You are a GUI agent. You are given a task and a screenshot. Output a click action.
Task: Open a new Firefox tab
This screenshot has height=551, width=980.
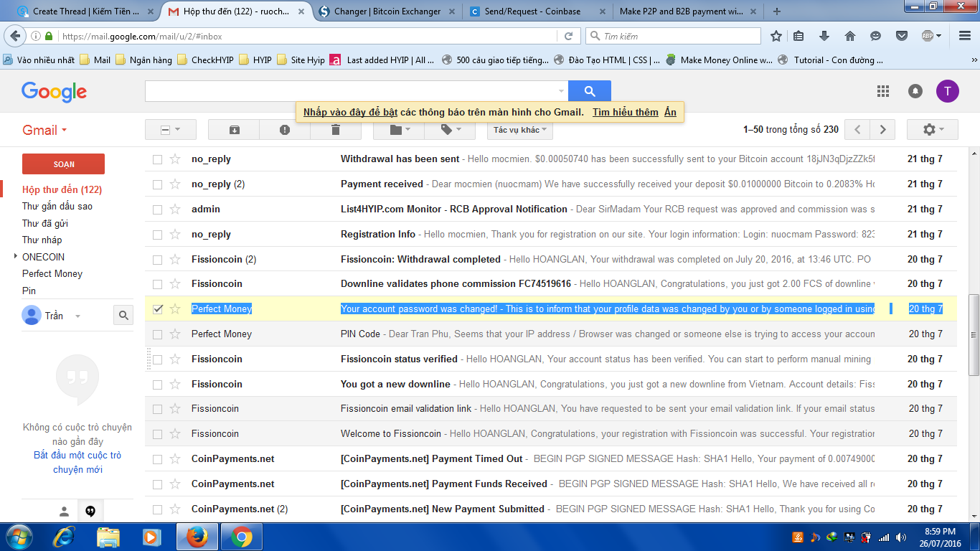coord(777,11)
